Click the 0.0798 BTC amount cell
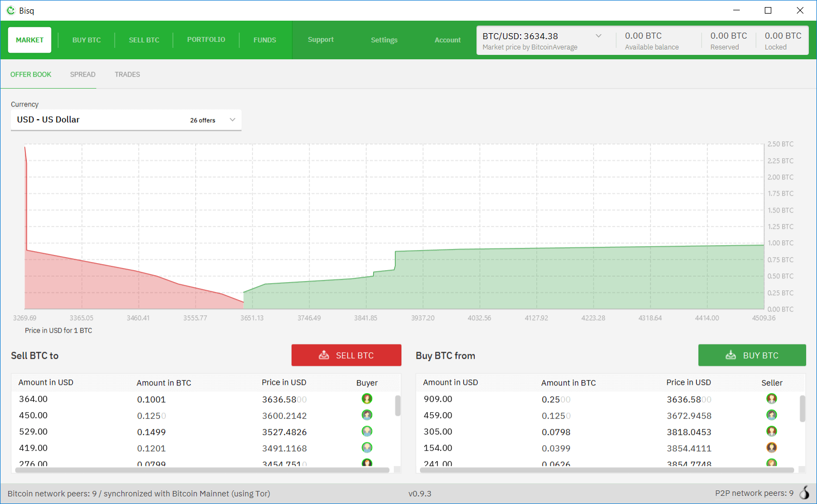Viewport: 817px width, 504px height. tap(556, 432)
